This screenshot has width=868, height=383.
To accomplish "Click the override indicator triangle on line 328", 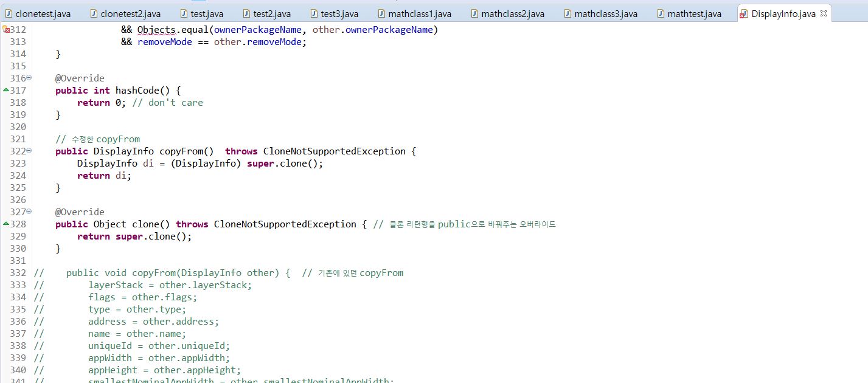I will tap(6, 224).
